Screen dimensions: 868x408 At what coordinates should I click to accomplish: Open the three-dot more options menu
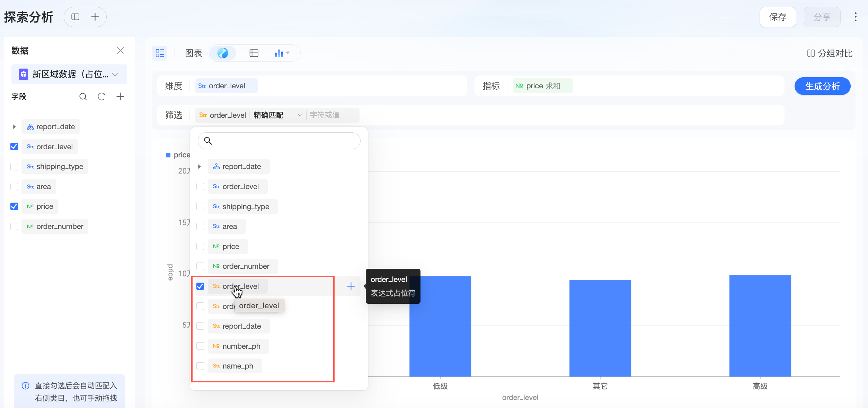(x=855, y=17)
